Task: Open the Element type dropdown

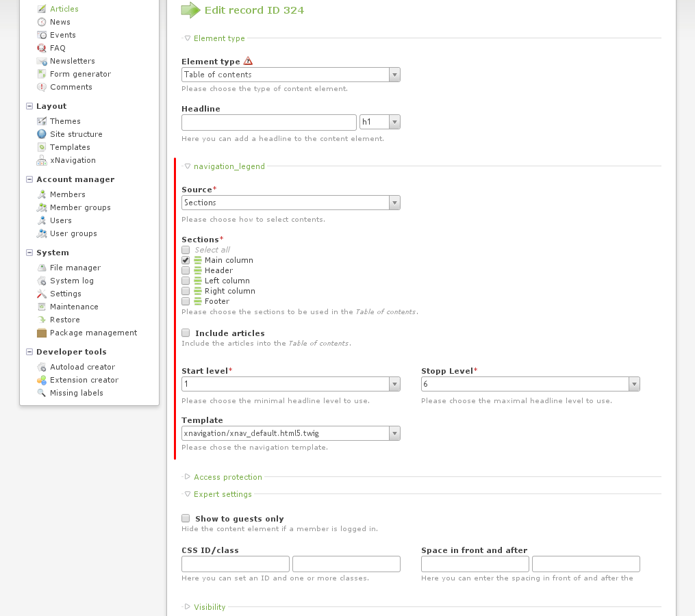Action: point(290,75)
